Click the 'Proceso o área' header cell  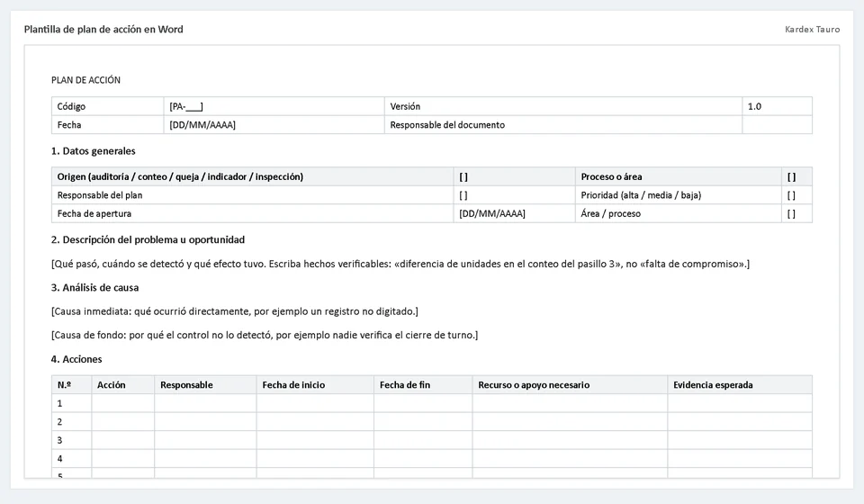click(679, 176)
